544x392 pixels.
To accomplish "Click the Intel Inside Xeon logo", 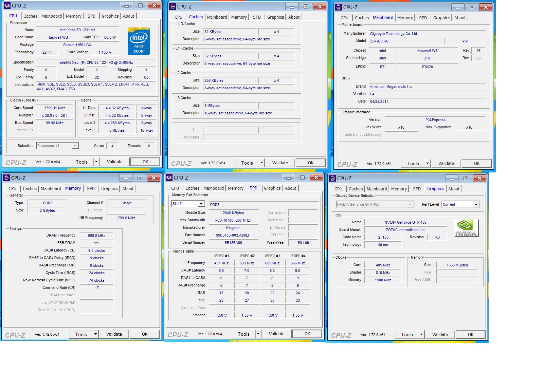I will (139, 41).
